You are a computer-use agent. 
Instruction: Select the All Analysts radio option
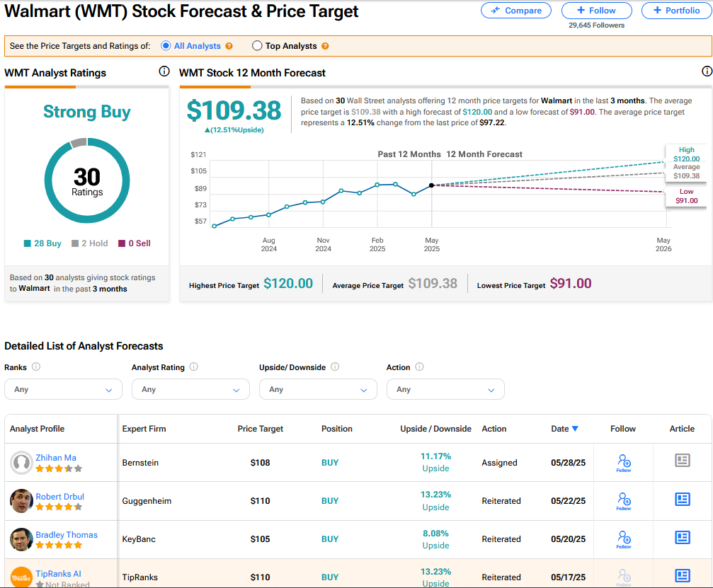(166, 46)
